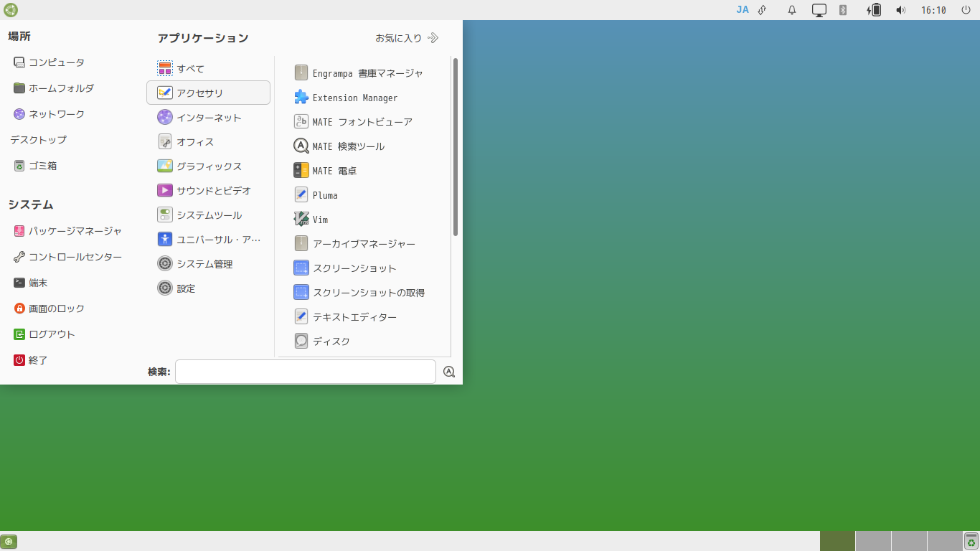The width and height of the screenshot is (980, 551).
Task: Open the trash applet in the bottom panel
Action: pyautogui.click(x=971, y=541)
